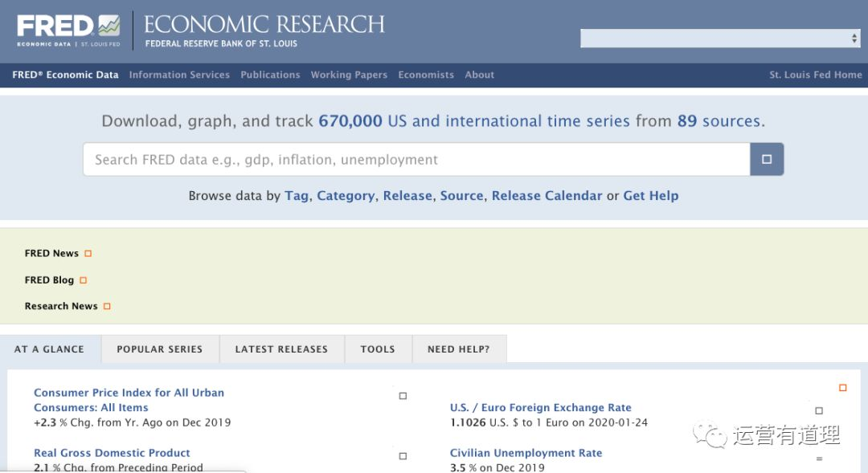Browse data by Source
Image resolution: width=868 pixels, height=473 pixels.
tap(461, 196)
